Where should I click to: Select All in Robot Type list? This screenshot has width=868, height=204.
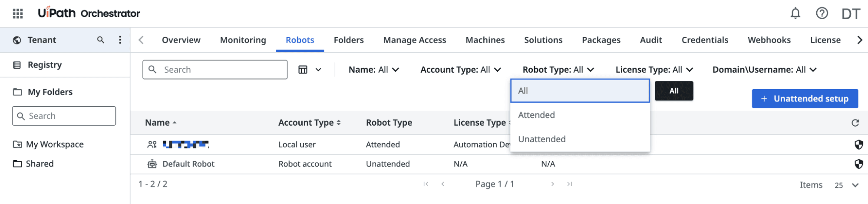coord(580,90)
